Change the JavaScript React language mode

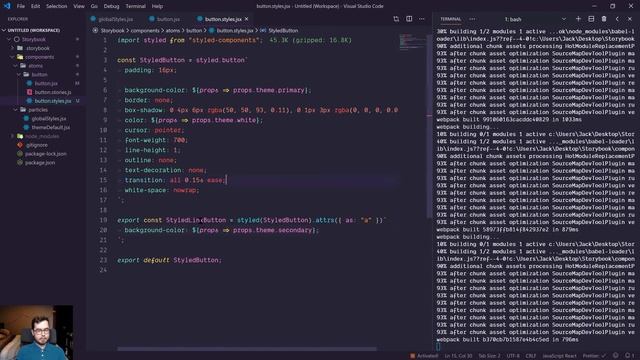coord(559,356)
